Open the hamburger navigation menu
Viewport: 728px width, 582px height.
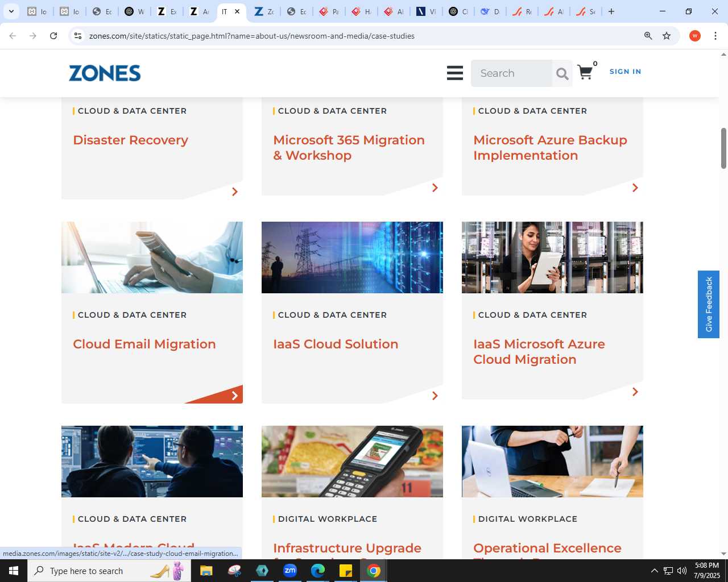point(454,73)
